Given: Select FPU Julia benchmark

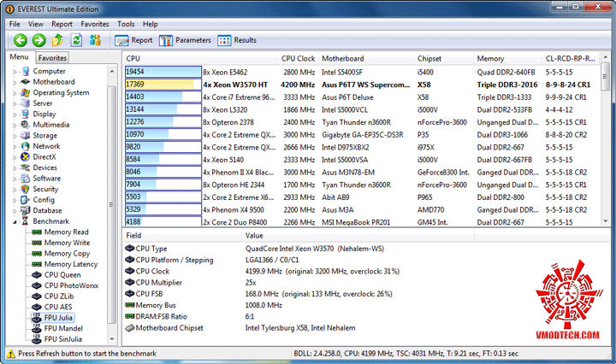Looking at the screenshot, I should click(x=58, y=318).
